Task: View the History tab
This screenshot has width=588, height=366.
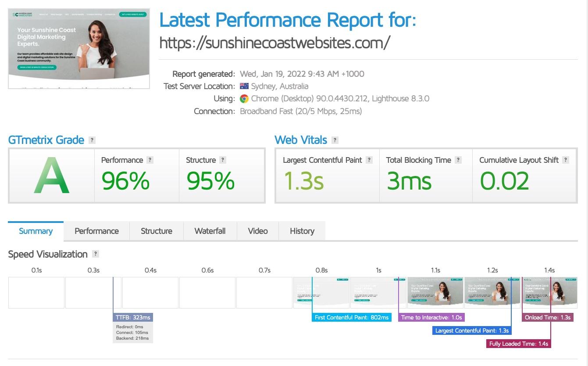Action: click(x=302, y=231)
